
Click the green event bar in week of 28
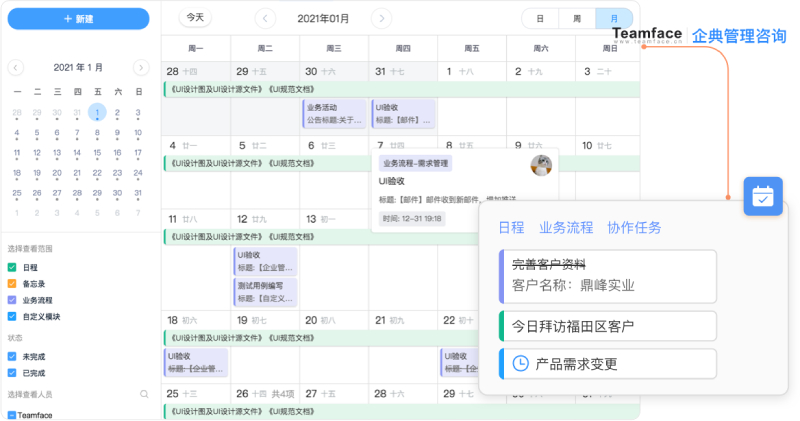pos(402,89)
